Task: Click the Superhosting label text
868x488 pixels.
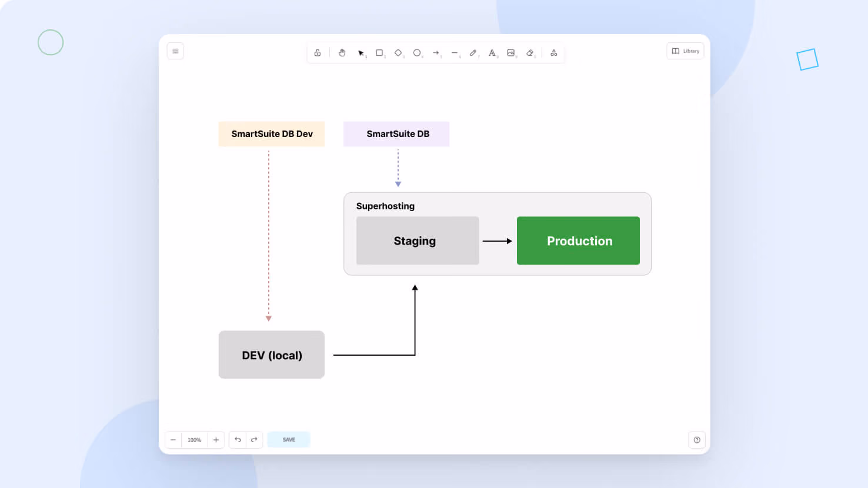Action: 385,206
